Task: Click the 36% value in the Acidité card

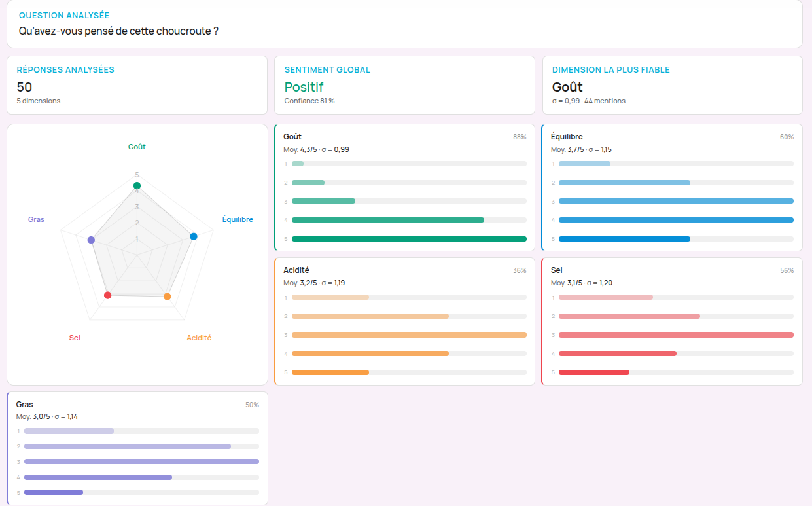Action: click(x=520, y=270)
